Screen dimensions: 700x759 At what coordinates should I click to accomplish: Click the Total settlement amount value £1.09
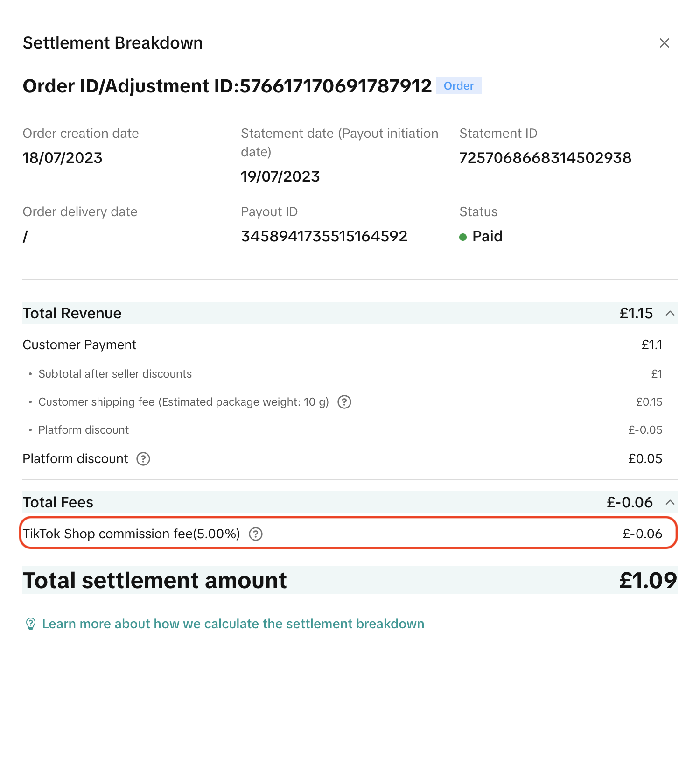[x=648, y=581]
